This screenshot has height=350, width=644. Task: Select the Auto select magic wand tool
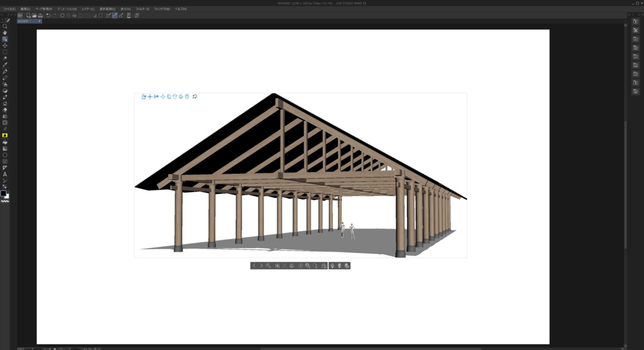click(5, 59)
